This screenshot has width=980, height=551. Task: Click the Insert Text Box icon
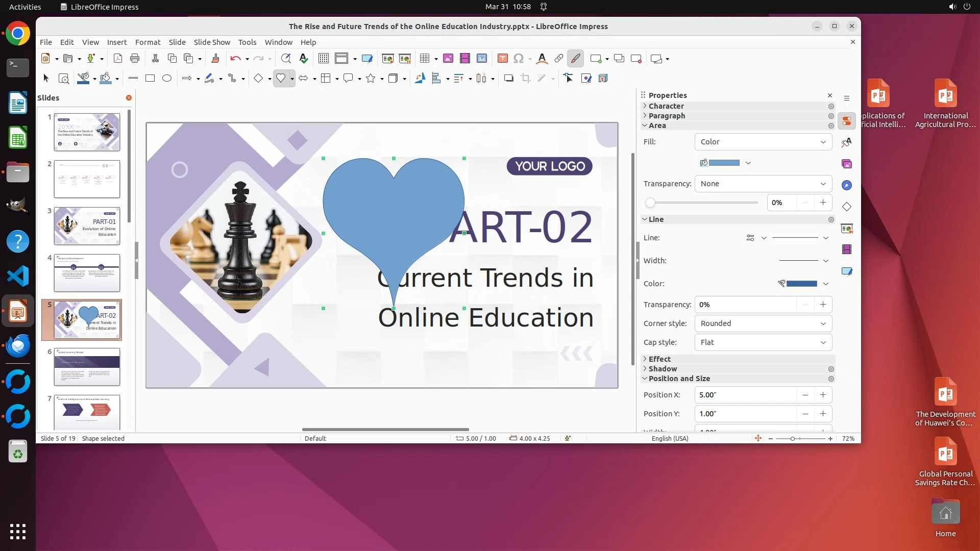(503, 59)
